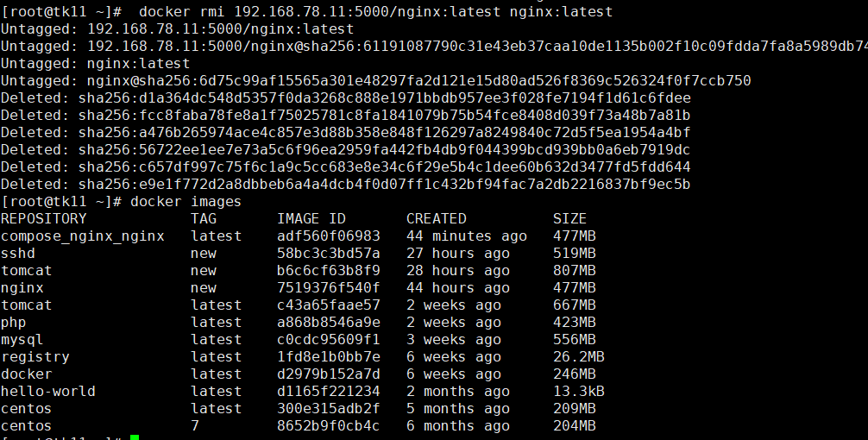Click the 209MB size value
Image resolution: width=868 pixels, height=440 pixels.
click(x=575, y=408)
